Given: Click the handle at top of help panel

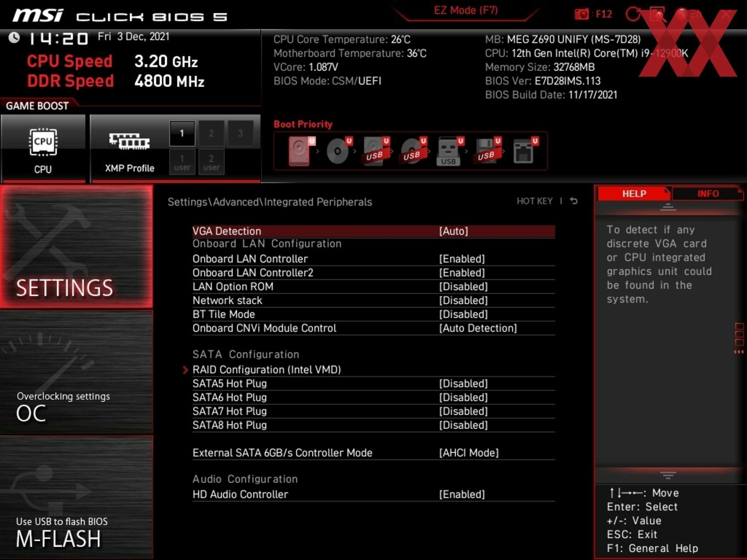Looking at the screenshot, I should coord(668,207).
